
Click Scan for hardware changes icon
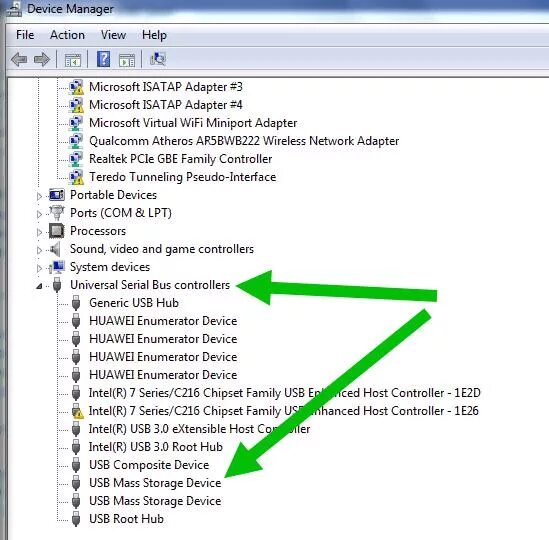coord(158,59)
